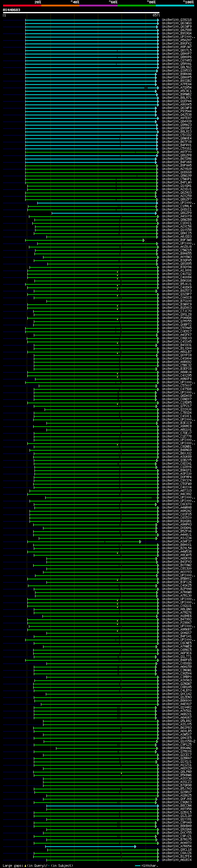
Task: Choose the UniRef100_B9RKA6 entry
Action: pos(177,74)
